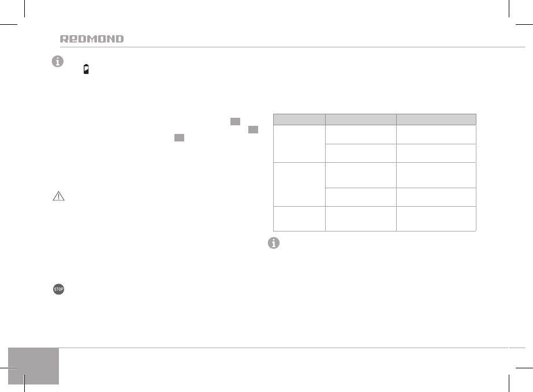Select the middle column header cell of the table
Viewport: 533px width, 392px height.
pyautogui.click(x=360, y=120)
